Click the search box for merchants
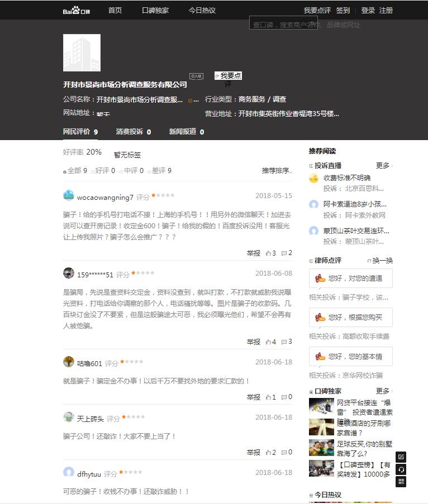 [283, 23]
